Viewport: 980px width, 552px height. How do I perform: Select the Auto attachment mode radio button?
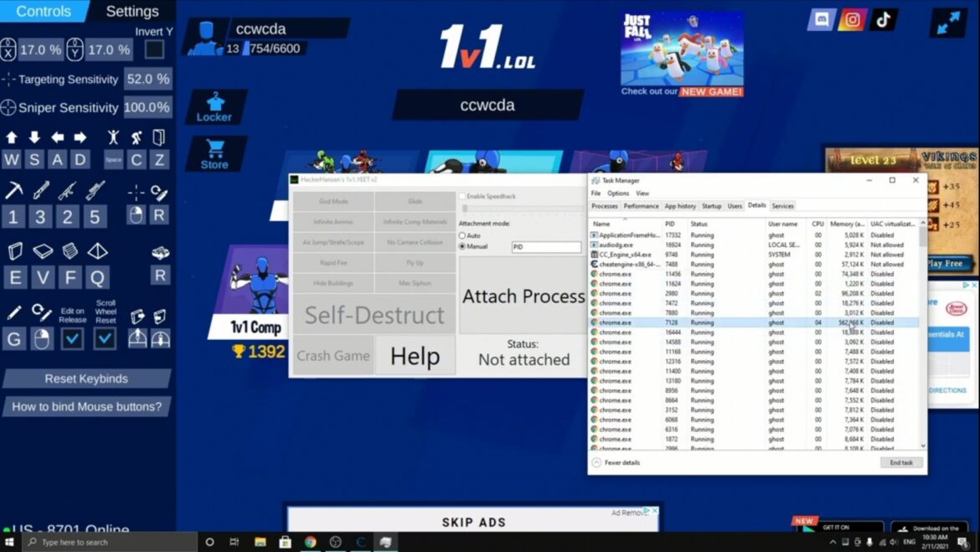(x=462, y=236)
